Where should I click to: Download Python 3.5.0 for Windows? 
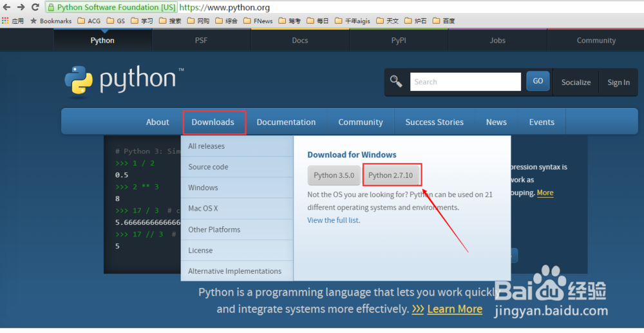(334, 175)
